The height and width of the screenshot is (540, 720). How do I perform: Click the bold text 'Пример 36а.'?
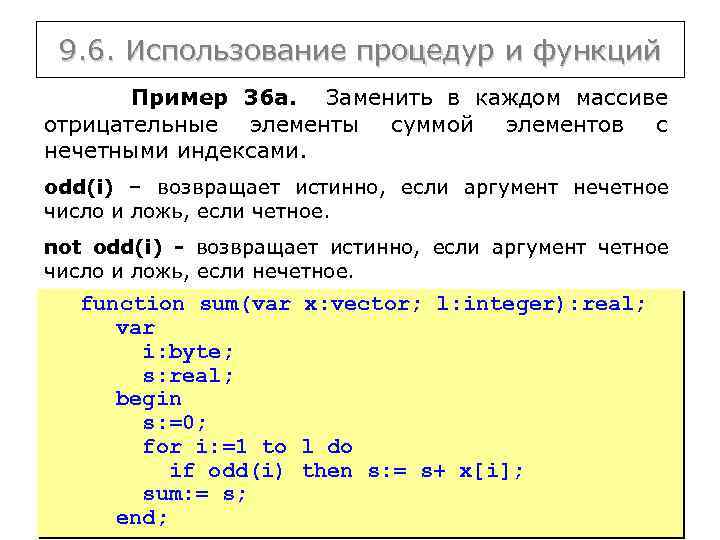[214, 98]
